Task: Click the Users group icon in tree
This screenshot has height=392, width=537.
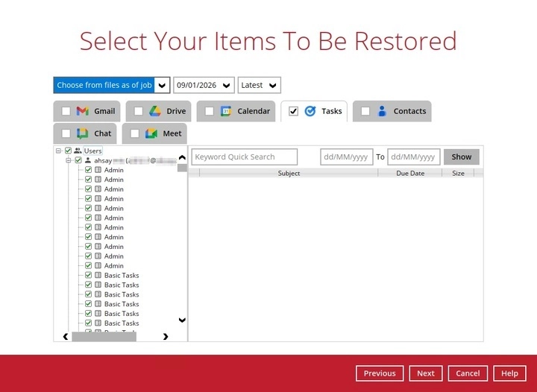Action: [78, 151]
